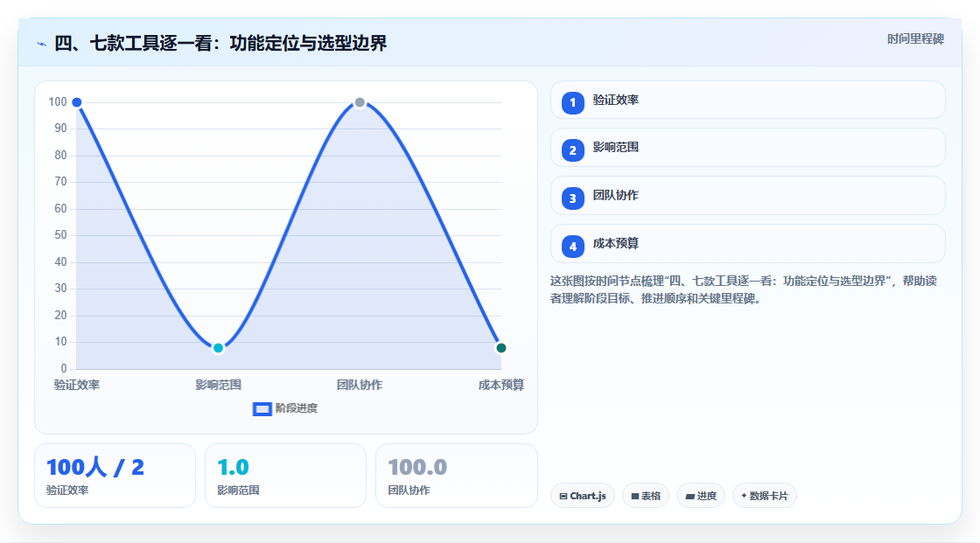
Task: Select the 成本预算 milestone row
Action: 747,244
